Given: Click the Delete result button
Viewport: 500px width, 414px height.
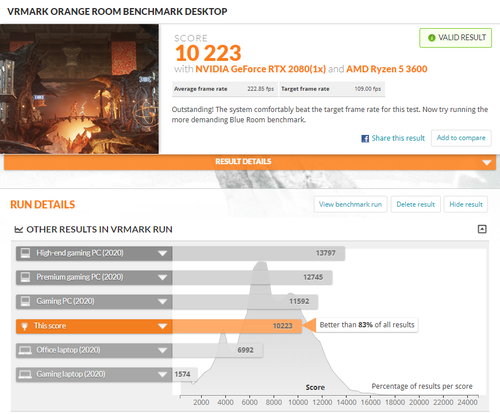Looking at the screenshot, I should pos(416,204).
